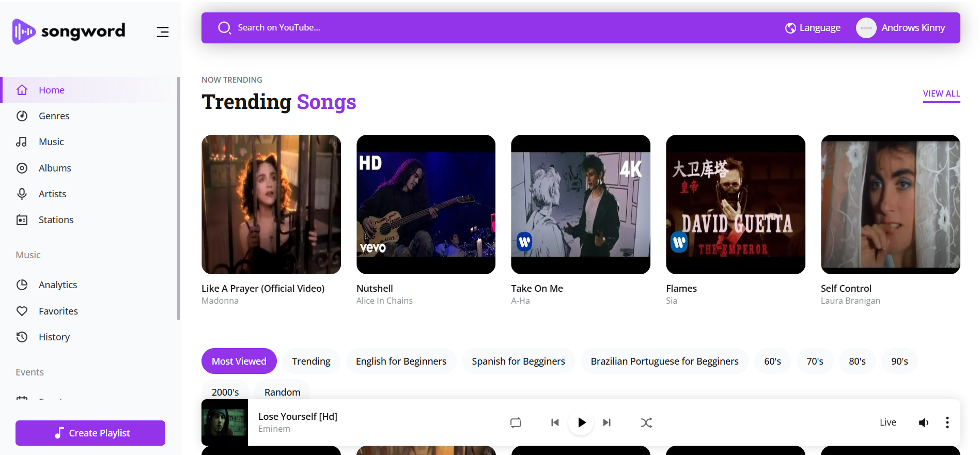Click the search magnifier icon

tap(224, 28)
